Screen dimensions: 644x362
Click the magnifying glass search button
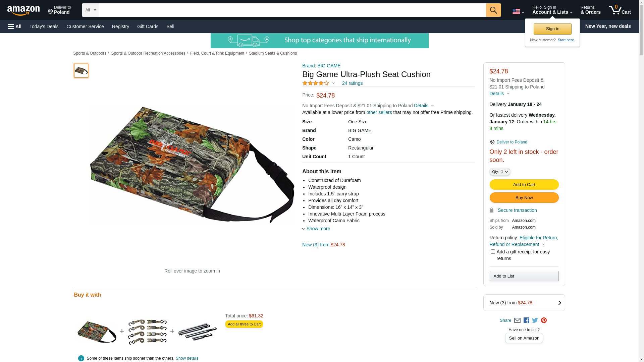point(493,10)
